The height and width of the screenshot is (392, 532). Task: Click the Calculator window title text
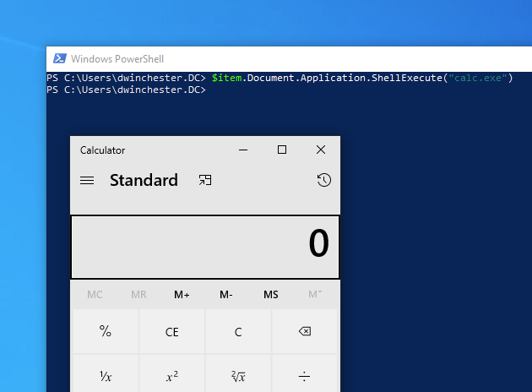tap(102, 150)
